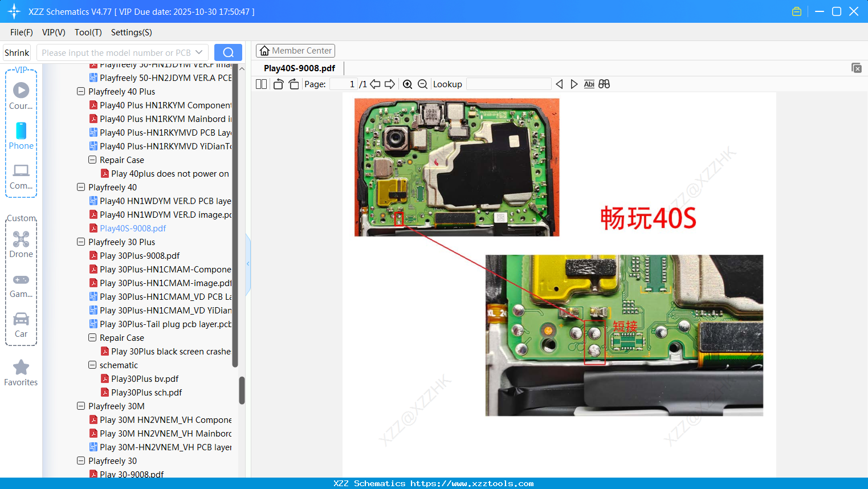Open Play30Plus sch.pdf
This screenshot has width=868, height=489.
[x=146, y=392]
